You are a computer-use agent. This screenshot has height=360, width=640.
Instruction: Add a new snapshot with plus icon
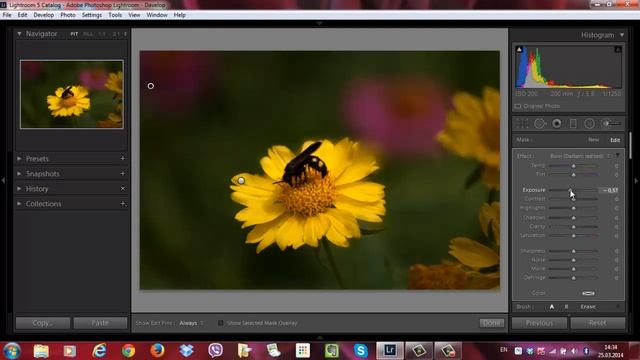122,173
